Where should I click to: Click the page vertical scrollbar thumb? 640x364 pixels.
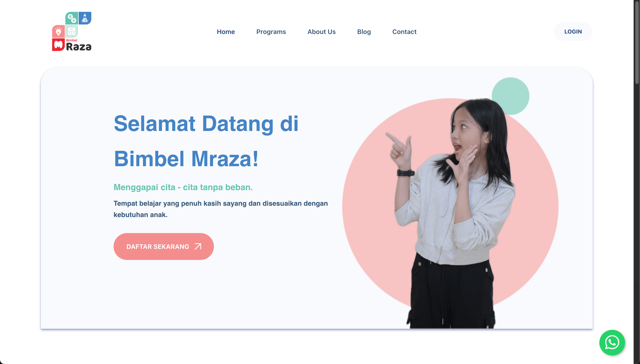(637, 43)
